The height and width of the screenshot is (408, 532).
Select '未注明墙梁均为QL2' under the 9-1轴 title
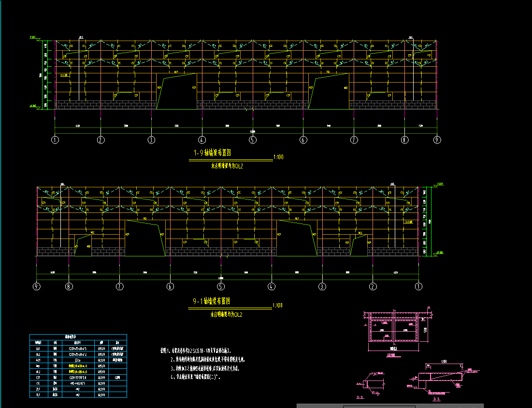tap(226, 315)
